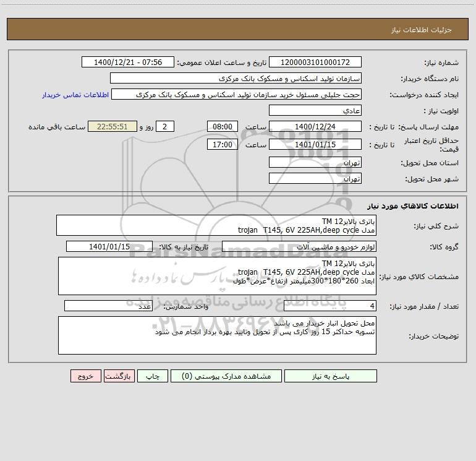Viewport: 476px width, 461px height.
Task: Click the unit field 'عدد'
Action: click(x=108, y=306)
